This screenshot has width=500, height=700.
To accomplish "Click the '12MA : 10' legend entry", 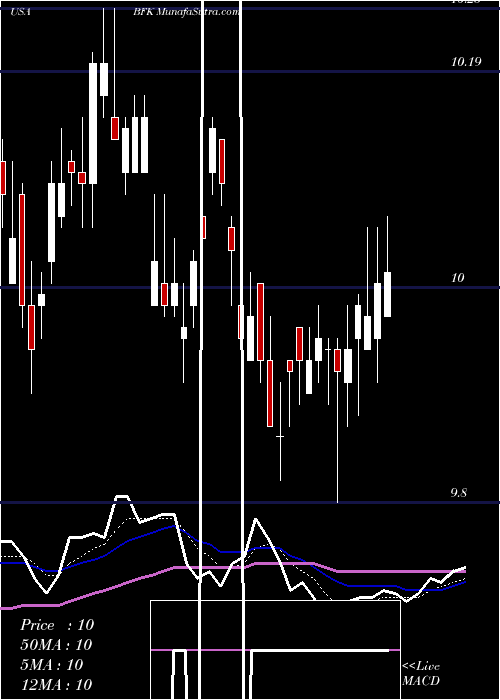I will [56, 684].
